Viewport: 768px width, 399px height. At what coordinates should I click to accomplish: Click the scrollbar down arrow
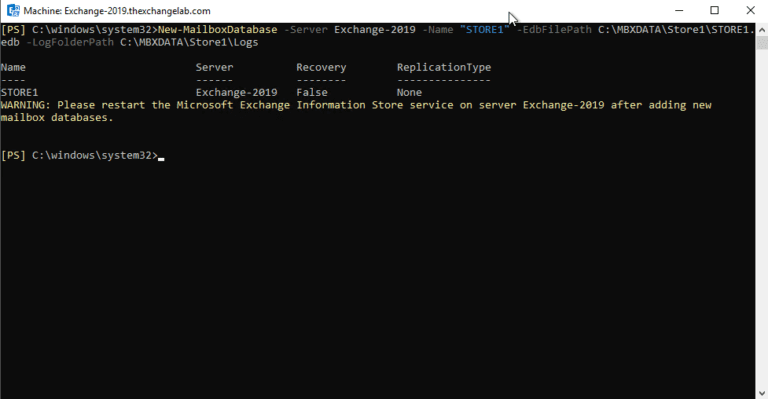click(x=762, y=393)
